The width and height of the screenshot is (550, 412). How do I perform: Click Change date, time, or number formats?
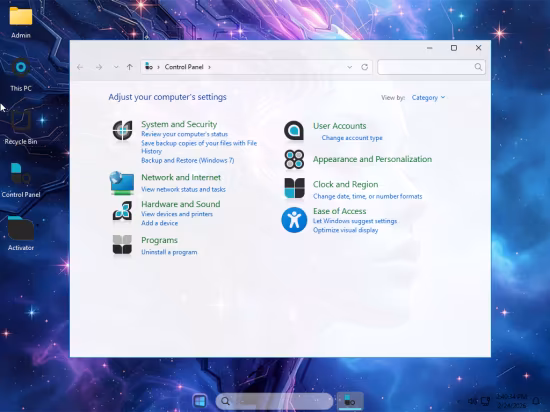(367, 196)
